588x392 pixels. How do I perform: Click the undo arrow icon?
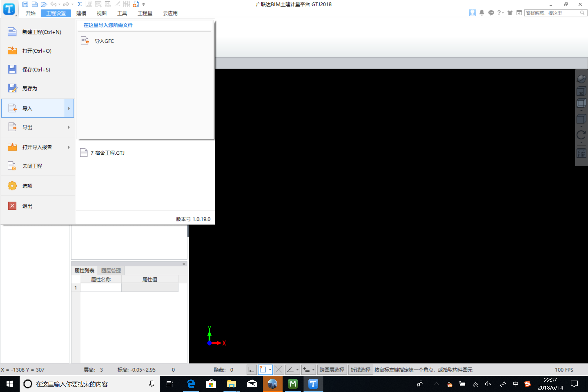pyautogui.click(x=53, y=4)
